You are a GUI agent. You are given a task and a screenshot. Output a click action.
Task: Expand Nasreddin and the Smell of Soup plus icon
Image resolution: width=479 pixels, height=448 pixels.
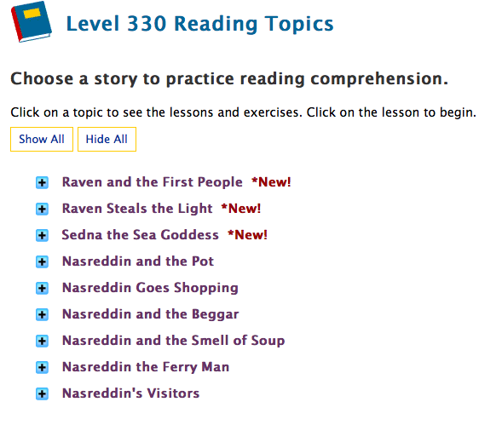click(x=42, y=342)
